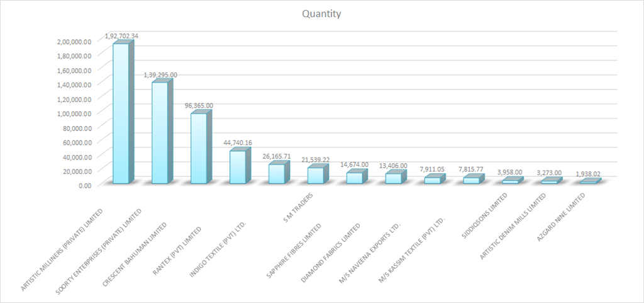644x303 pixels.
Task: Click data label 44,740.16
Action: 238,142
